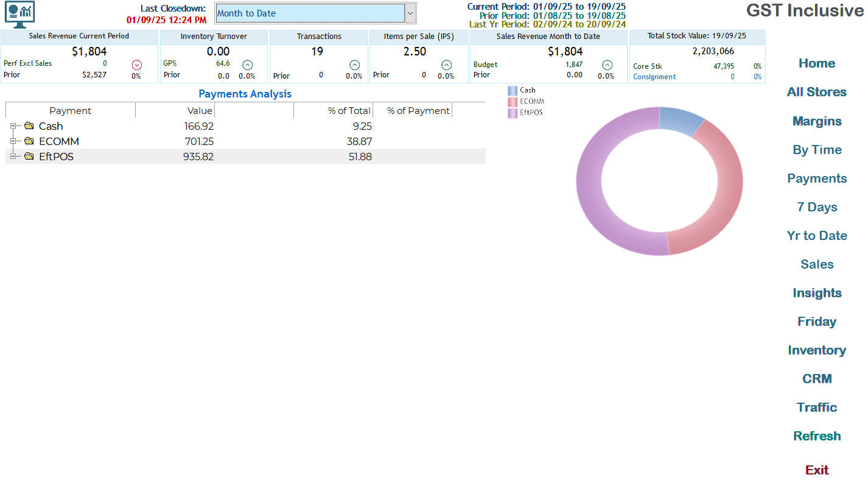Switch to the Inventory view

817,350
